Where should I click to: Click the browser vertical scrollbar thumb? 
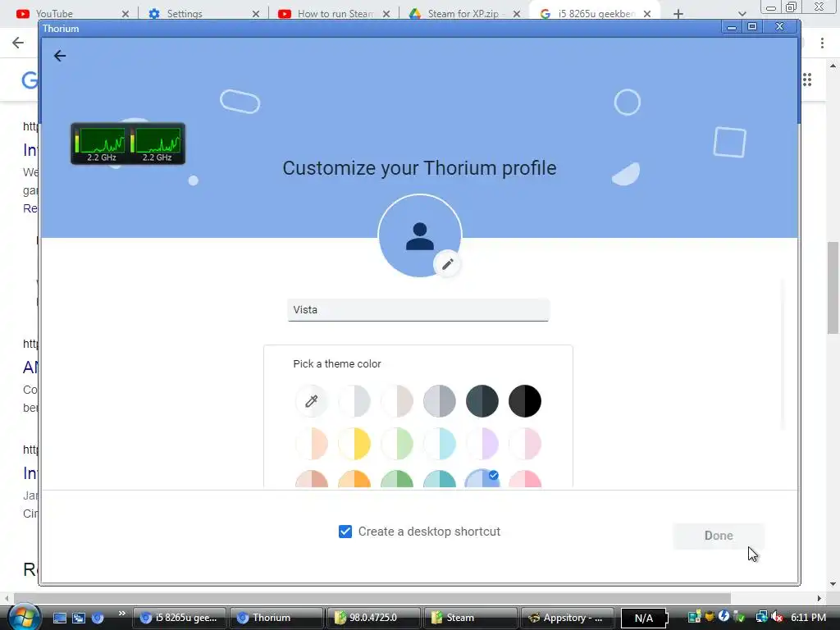point(833,288)
